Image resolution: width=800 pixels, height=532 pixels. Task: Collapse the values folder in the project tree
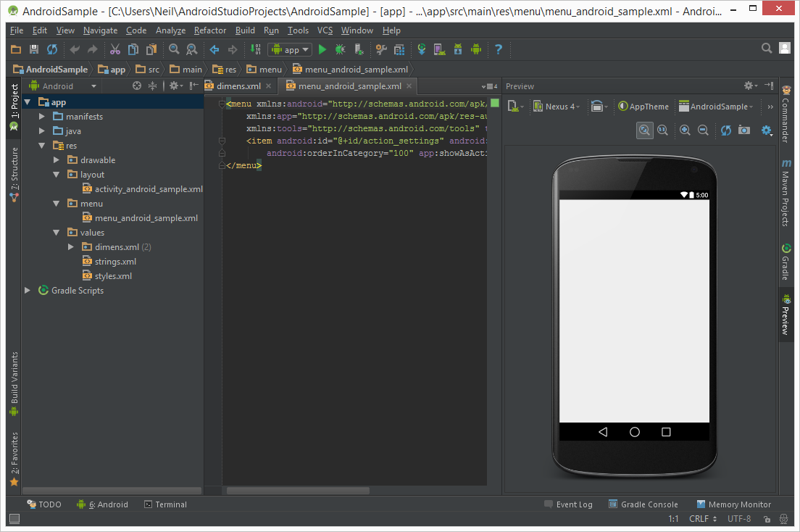click(x=56, y=232)
